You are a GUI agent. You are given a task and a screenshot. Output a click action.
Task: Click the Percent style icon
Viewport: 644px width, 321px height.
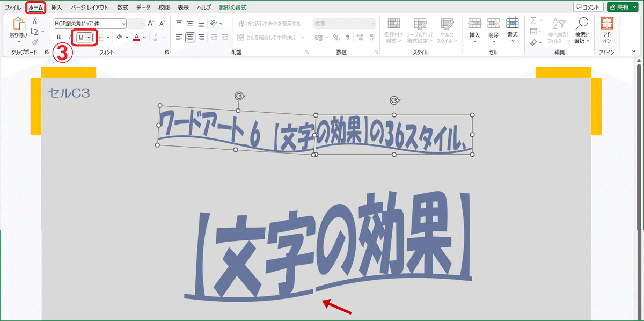pos(336,37)
